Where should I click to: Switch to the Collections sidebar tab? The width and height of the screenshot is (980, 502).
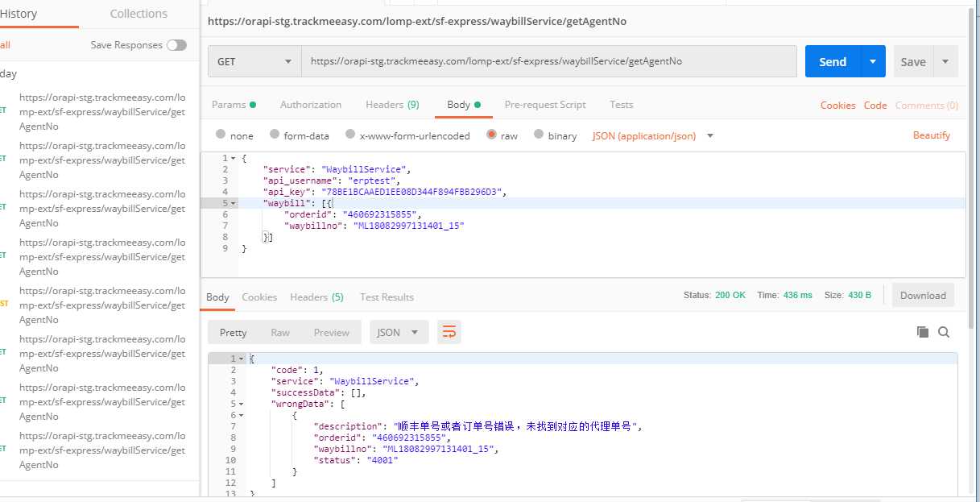[139, 14]
